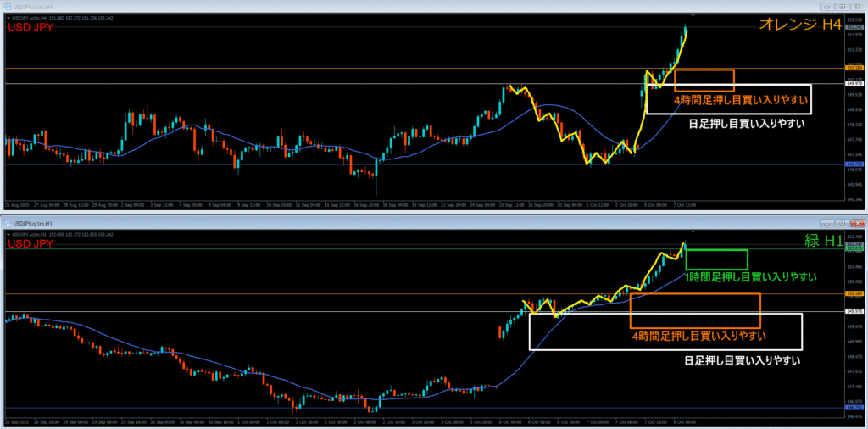Click the 145.345 value on H4 price scale

[x=854, y=199]
